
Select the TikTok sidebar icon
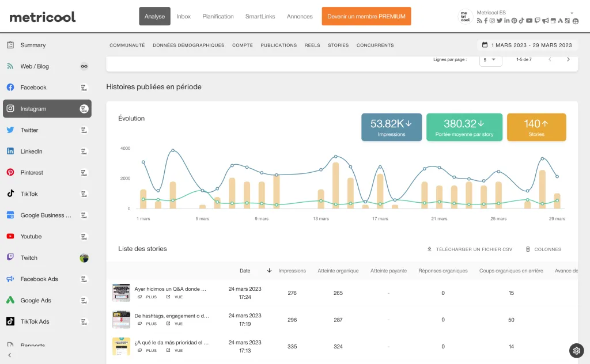click(10, 194)
